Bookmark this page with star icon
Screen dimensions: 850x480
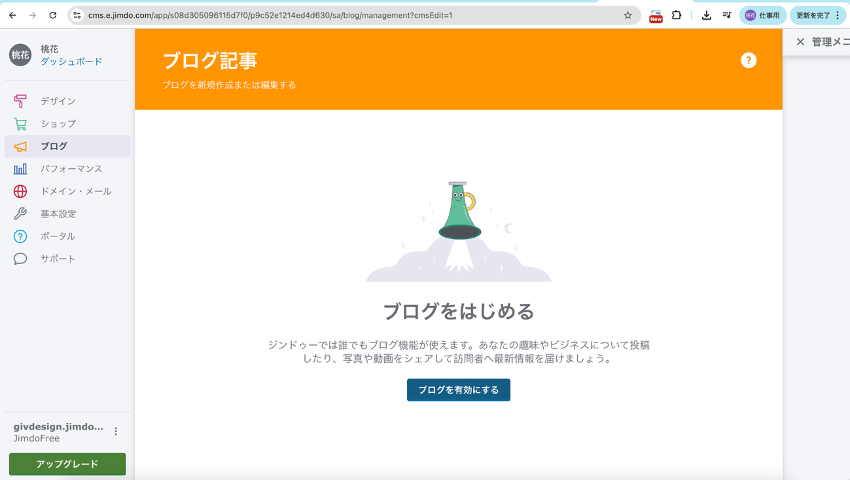pos(628,15)
